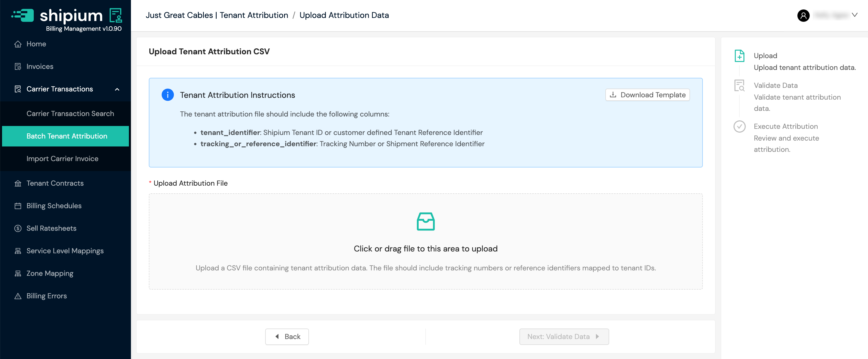The image size is (868, 359).
Task: Open Carrier Transaction Search
Action: click(x=70, y=114)
